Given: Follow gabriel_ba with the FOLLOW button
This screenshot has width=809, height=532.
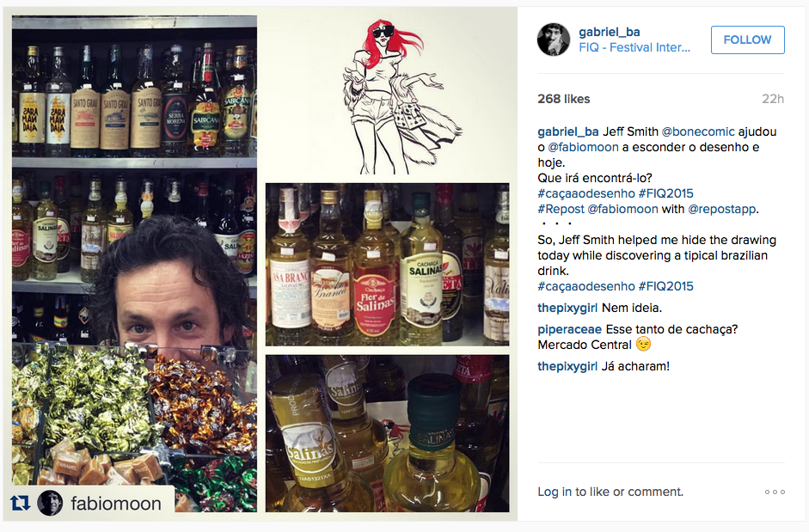Looking at the screenshot, I should [x=748, y=40].
